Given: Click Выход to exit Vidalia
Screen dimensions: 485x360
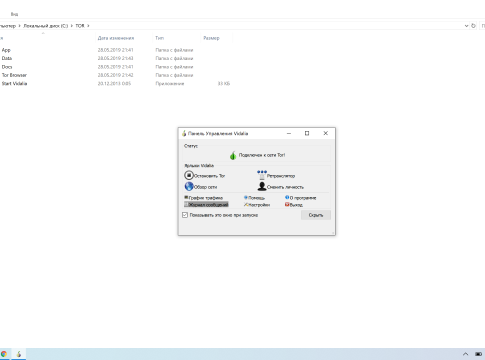Looking at the screenshot, I should point(294,205).
